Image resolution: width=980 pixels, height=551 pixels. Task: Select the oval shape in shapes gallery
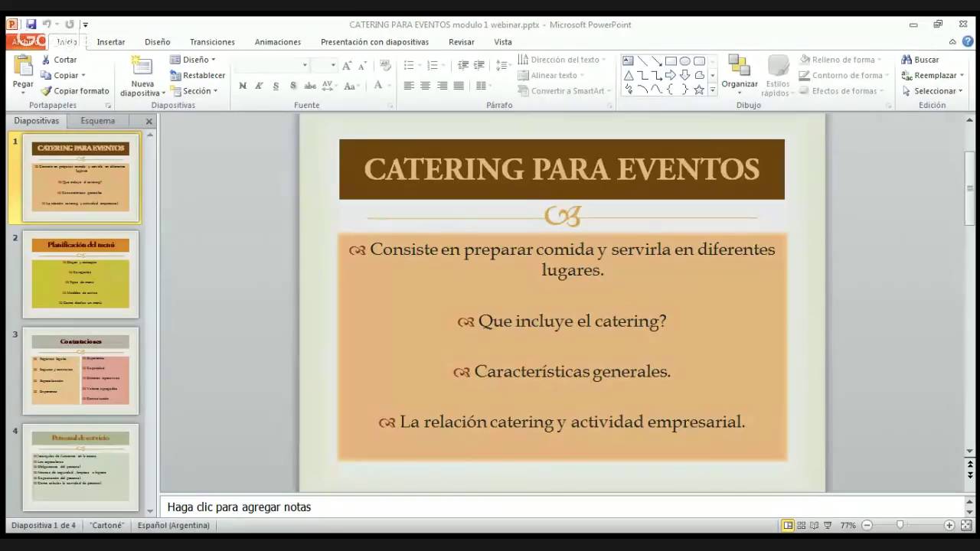685,61
